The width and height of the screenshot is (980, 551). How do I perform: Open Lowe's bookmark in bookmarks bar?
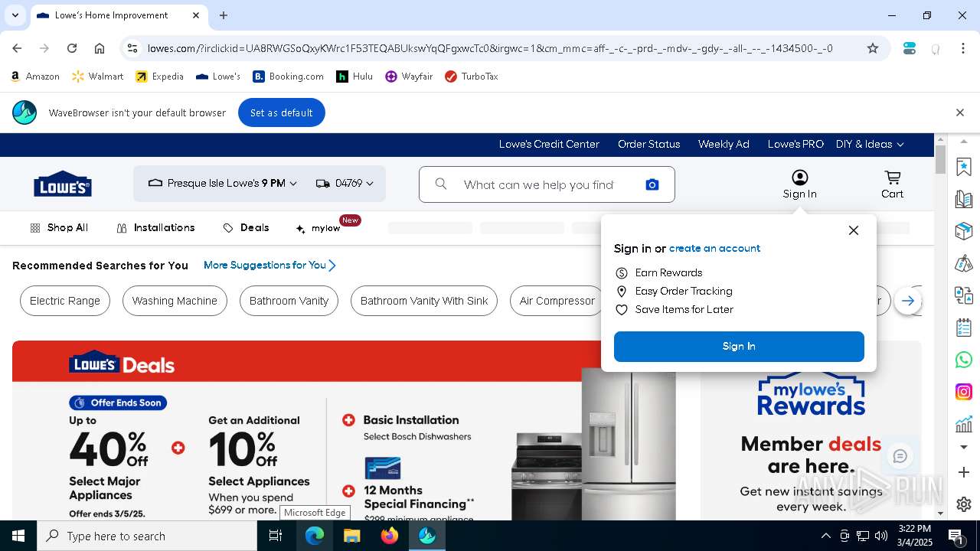pyautogui.click(x=218, y=77)
